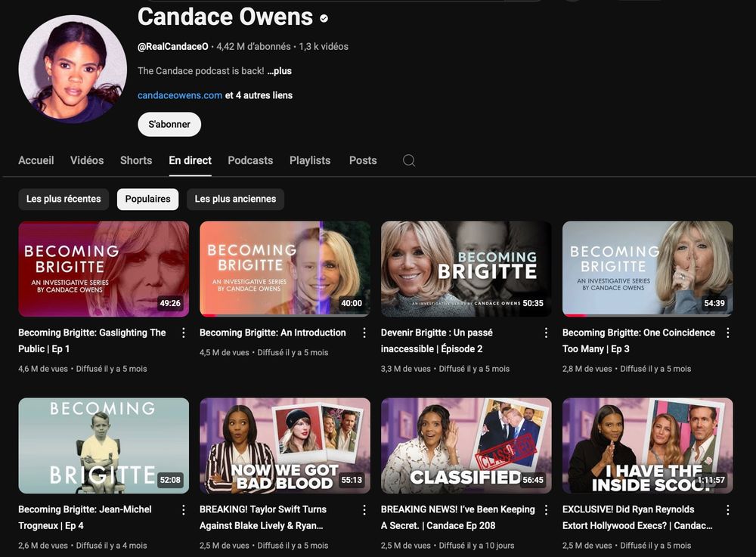Filter by Les plus récentes

pyautogui.click(x=64, y=199)
